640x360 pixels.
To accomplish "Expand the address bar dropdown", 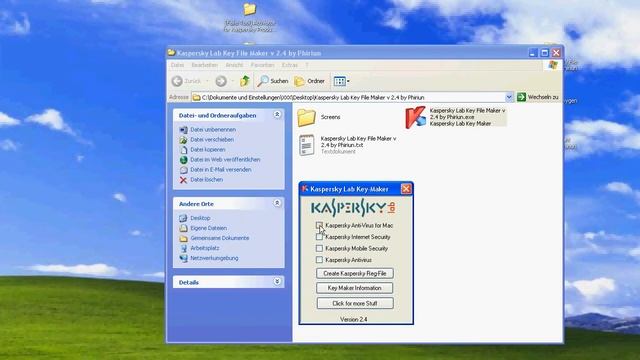I will tap(509, 97).
